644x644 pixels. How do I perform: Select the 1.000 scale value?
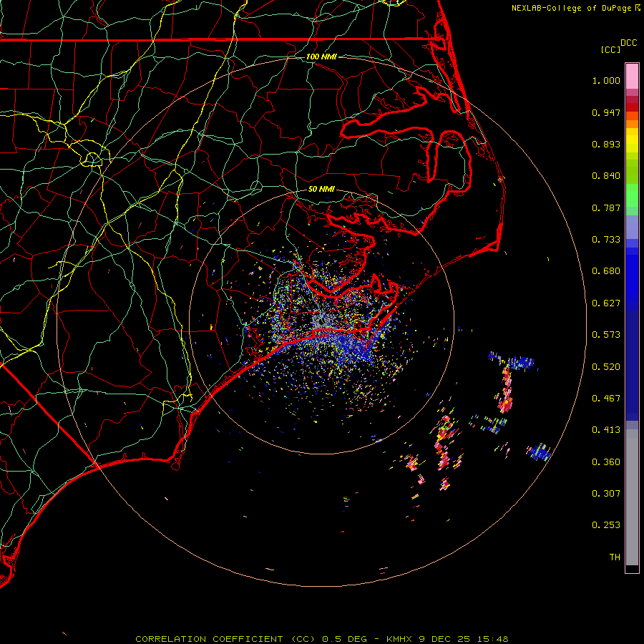pyautogui.click(x=606, y=80)
